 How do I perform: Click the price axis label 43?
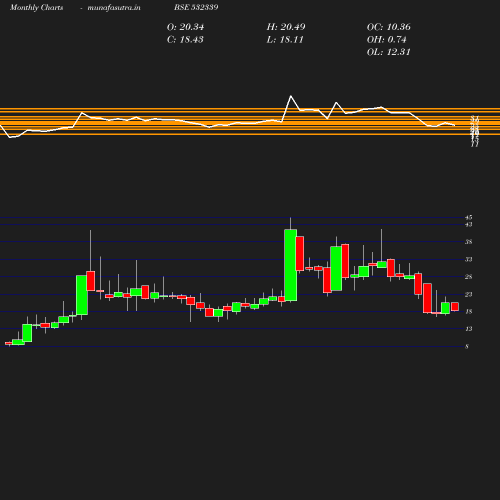click(469, 225)
